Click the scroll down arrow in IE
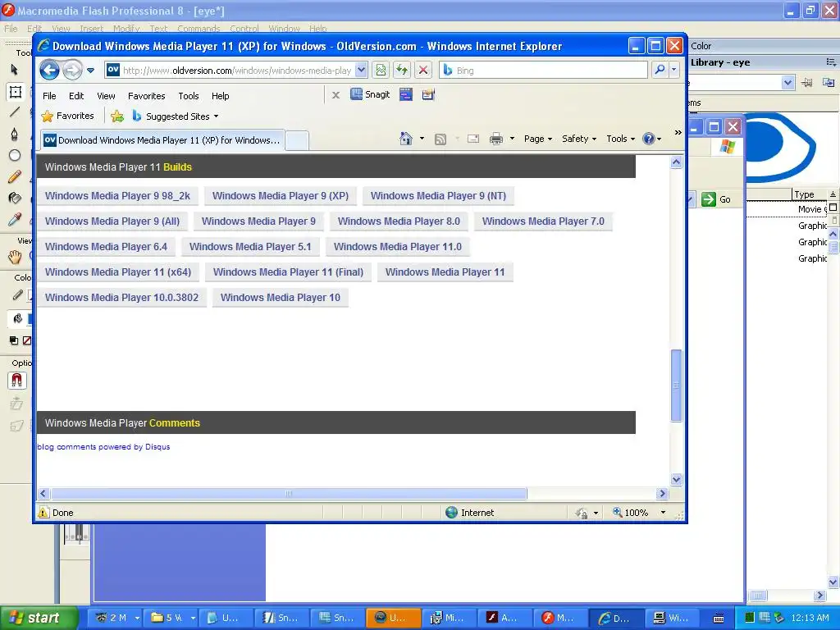840x630 pixels. coord(676,479)
